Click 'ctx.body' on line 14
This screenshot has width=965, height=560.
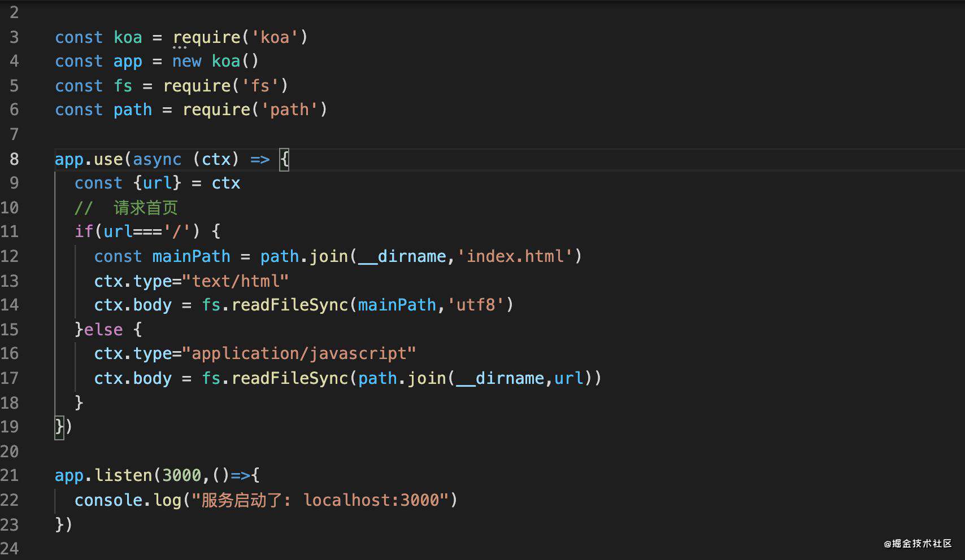(x=133, y=305)
